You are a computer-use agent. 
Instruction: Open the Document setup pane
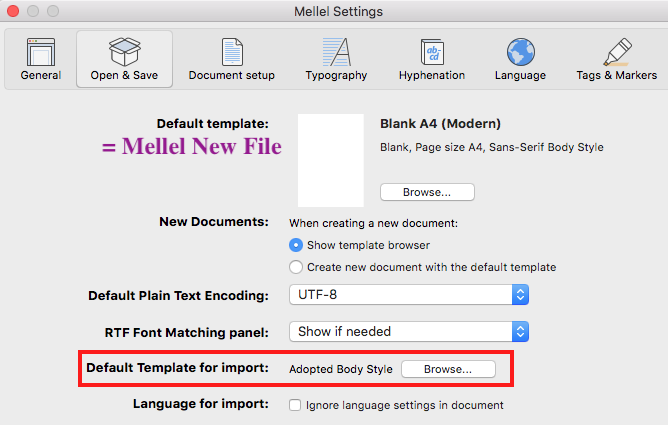[231, 59]
